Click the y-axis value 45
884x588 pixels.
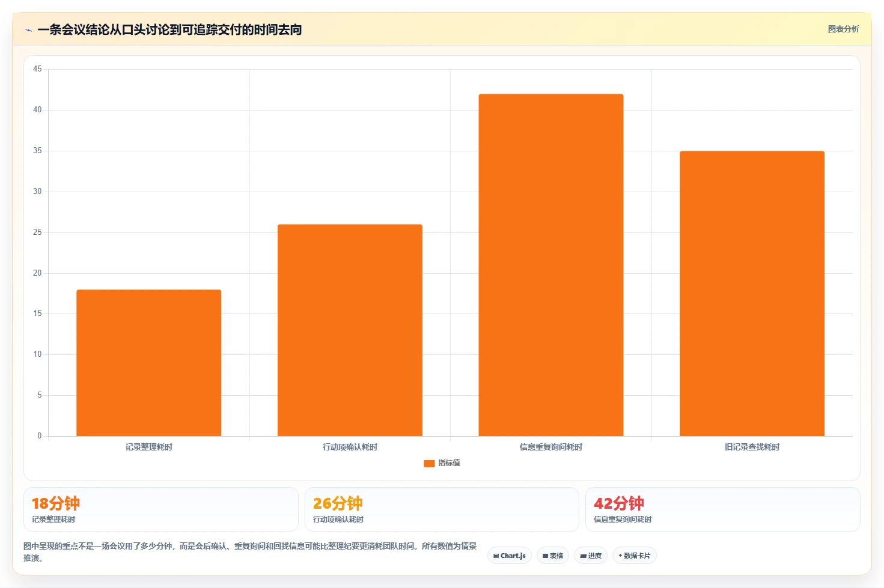click(x=37, y=69)
